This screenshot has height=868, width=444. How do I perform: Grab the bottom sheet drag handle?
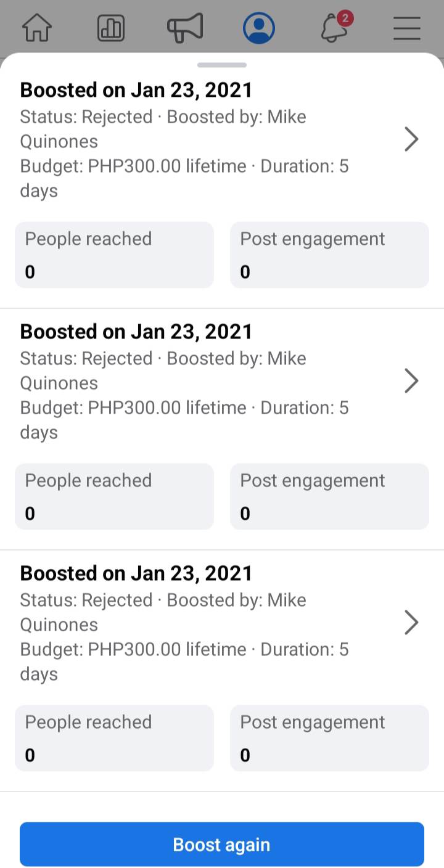[x=222, y=65]
